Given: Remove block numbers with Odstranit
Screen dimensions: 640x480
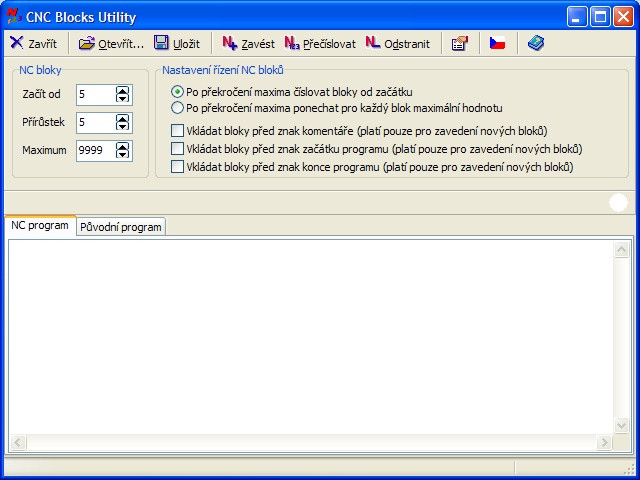Looking at the screenshot, I should (x=398, y=43).
